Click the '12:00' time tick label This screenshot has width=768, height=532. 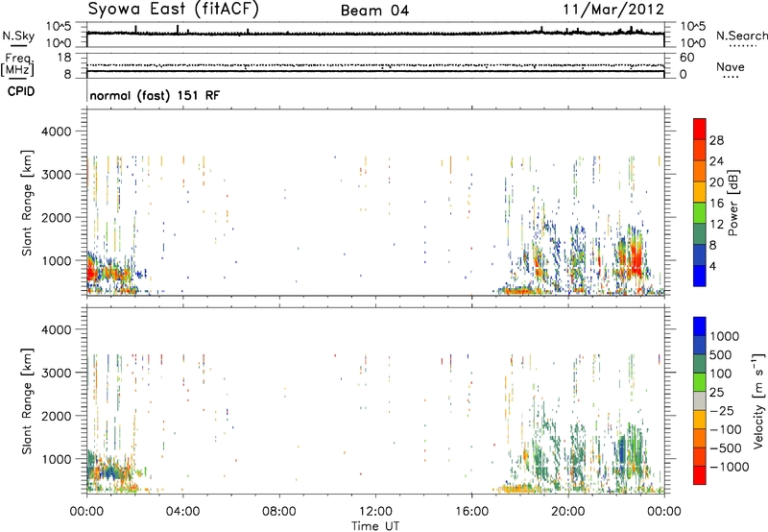(375, 512)
